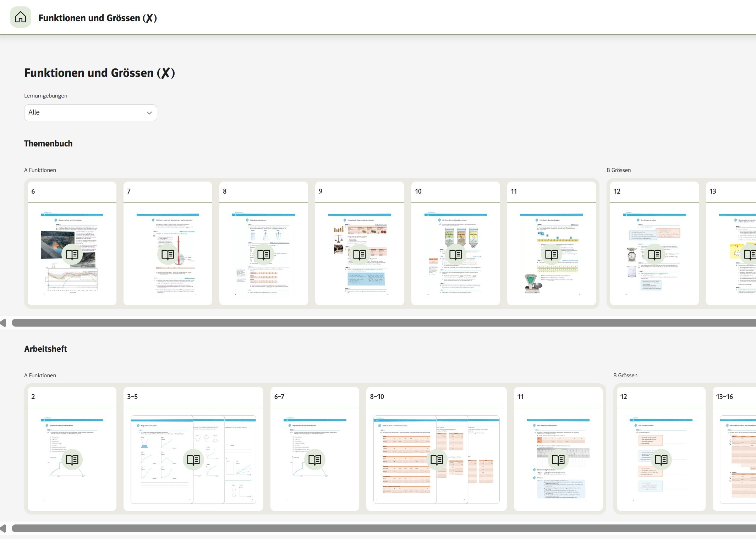Open book icon on Themenbuch page 11
The width and height of the screenshot is (756, 539).
point(552,254)
